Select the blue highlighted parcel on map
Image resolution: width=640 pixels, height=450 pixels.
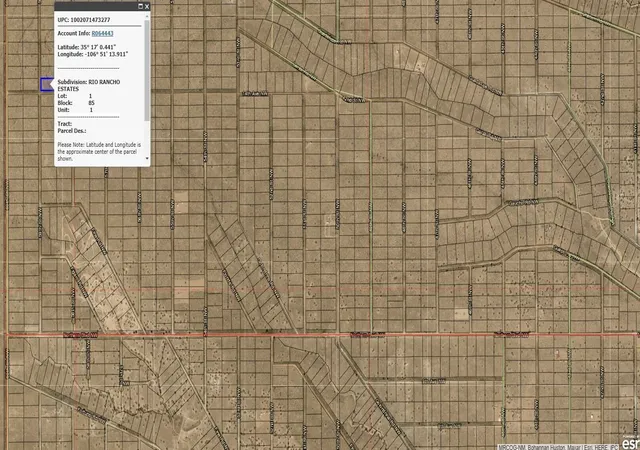(x=47, y=85)
